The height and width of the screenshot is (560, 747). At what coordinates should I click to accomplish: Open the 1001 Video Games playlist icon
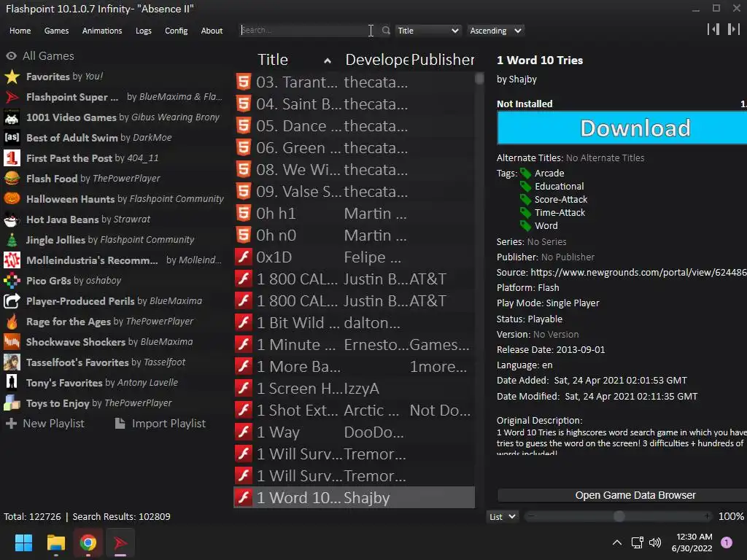pos(12,117)
